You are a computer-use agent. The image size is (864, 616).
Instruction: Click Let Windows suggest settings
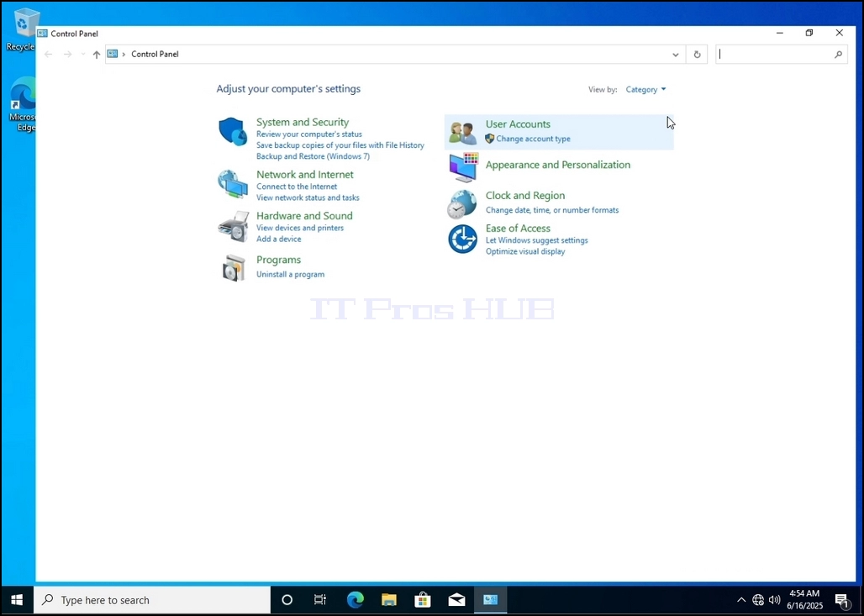click(x=537, y=240)
